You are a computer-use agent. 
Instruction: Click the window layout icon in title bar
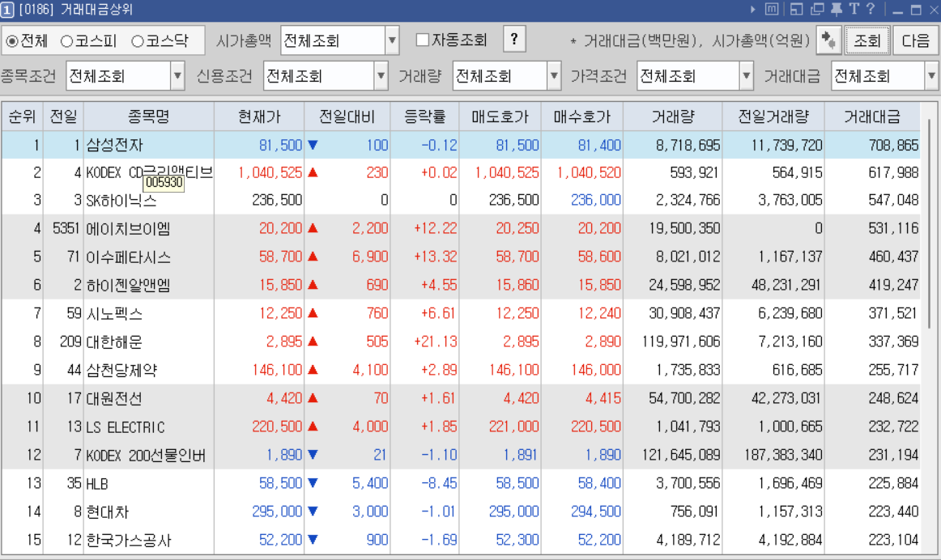point(796,10)
